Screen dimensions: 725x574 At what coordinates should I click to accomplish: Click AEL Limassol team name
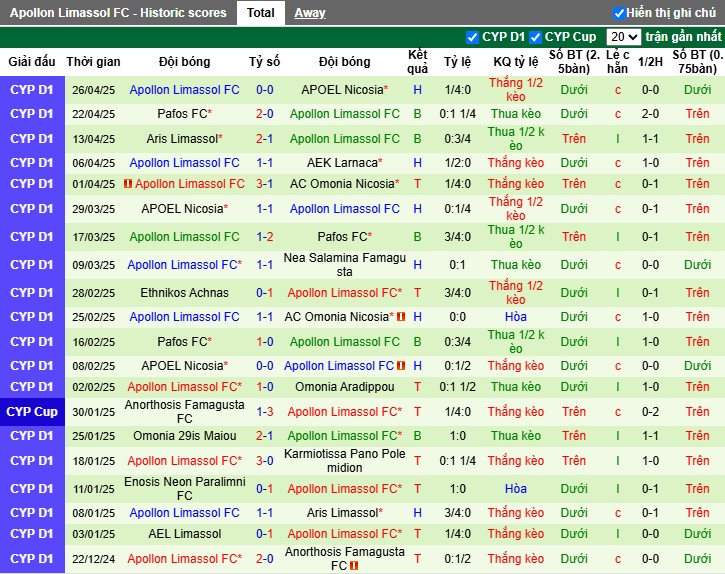[x=184, y=534]
